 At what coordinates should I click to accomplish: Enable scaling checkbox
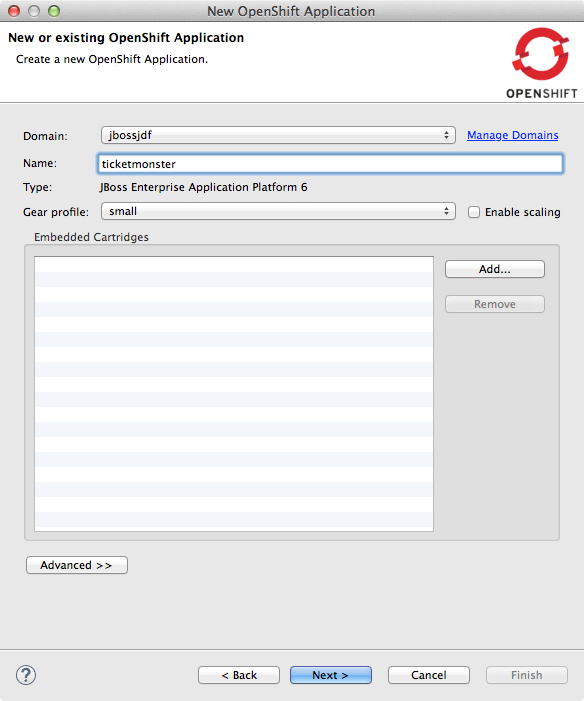pyautogui.click(x=474, y=212)
